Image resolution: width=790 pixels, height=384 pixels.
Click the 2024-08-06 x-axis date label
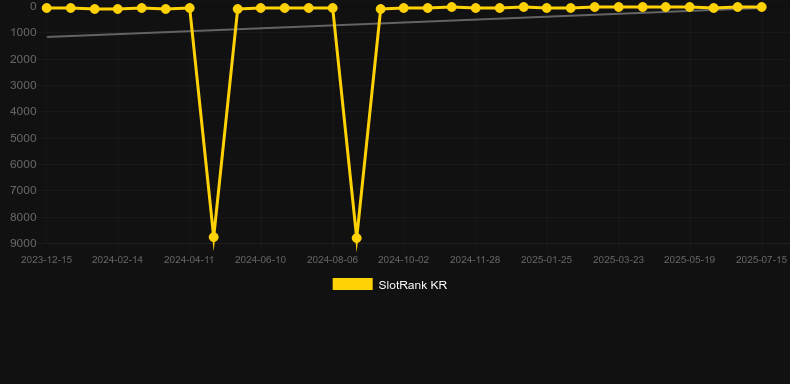click(333, 260)
